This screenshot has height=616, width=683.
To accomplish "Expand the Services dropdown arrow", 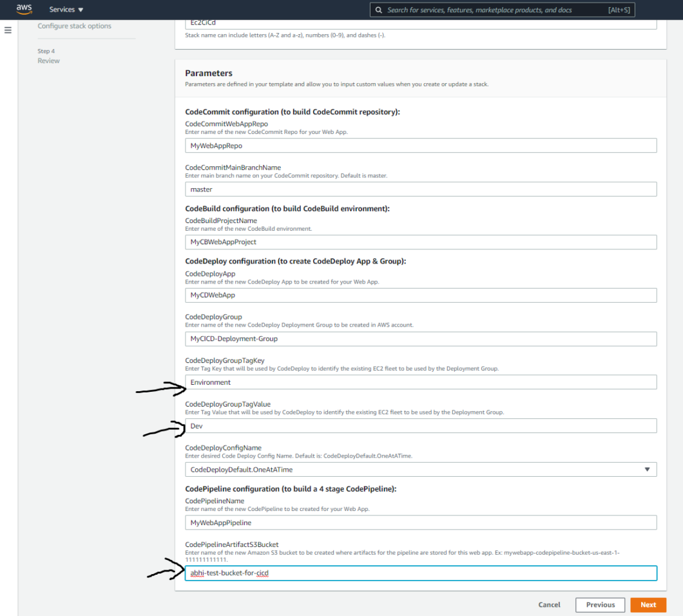I will pyautogui.click(x=82, y=10).
